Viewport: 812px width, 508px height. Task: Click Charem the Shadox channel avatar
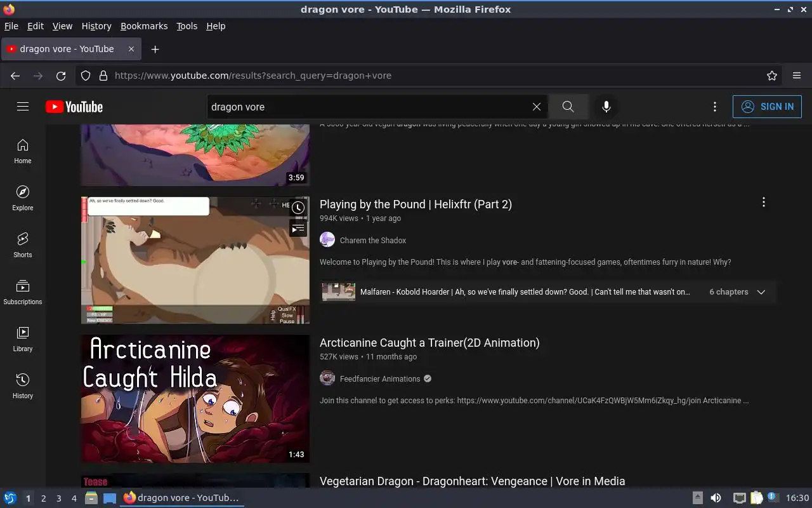(x=327, y=239)
